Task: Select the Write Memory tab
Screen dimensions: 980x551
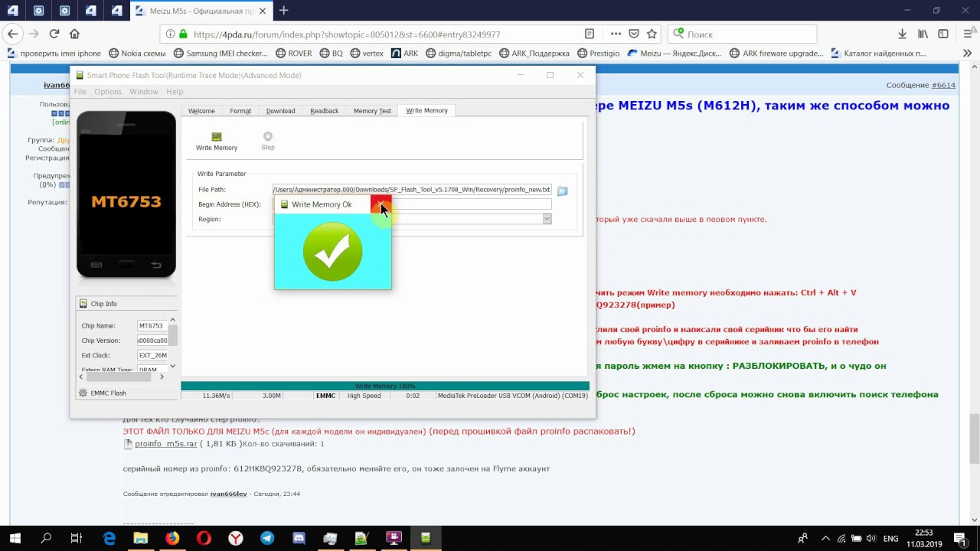Action: tap(426, 110)
